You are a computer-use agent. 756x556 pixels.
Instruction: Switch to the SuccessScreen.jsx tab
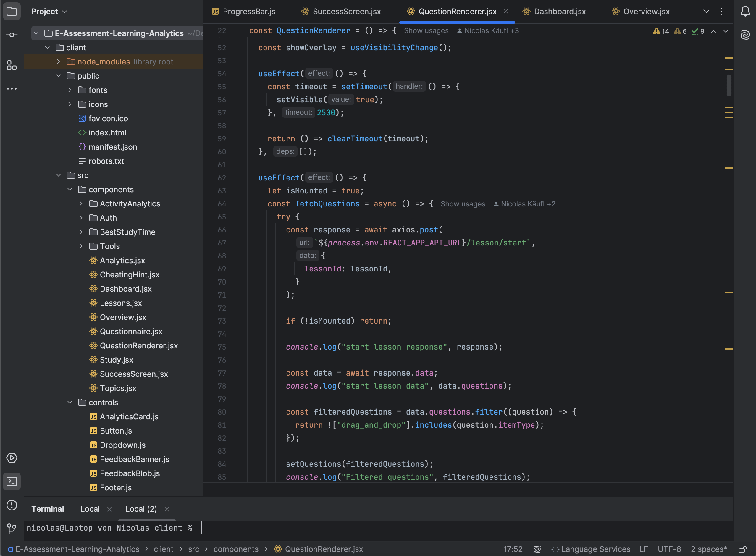click(x=341, y=12)
